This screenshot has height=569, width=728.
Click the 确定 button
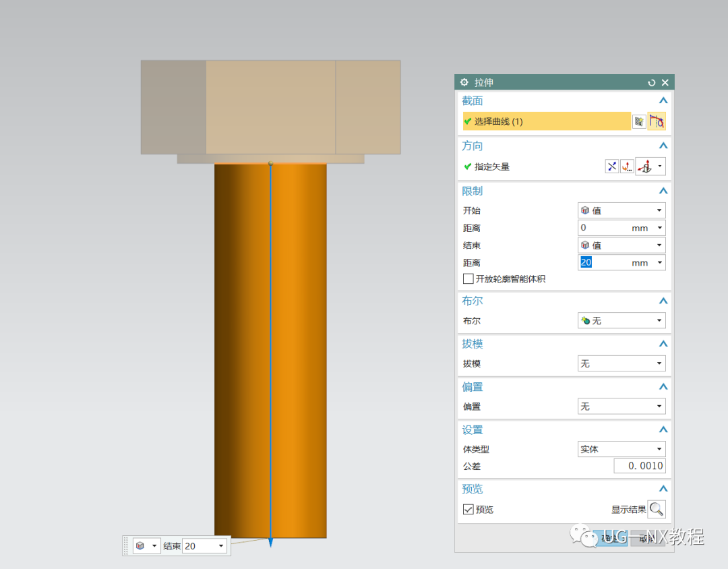611,538
